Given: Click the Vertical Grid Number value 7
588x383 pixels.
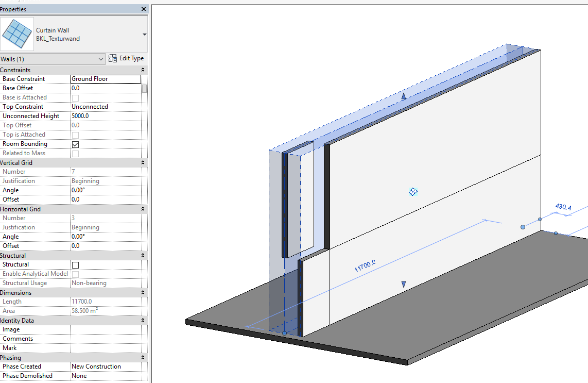Looking at the screenshot, I should tap(106, 172).
